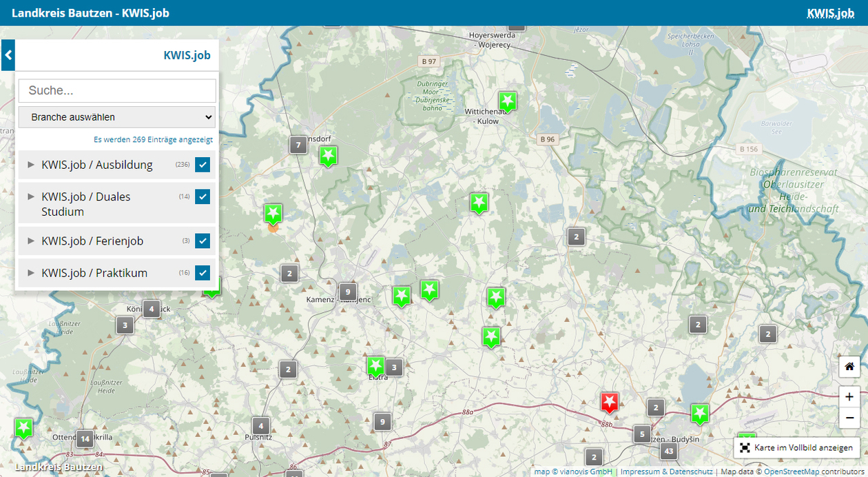The height and width of the screenshot is (477, 868).
Task: Collapse the sidebar with the left chevron
Action: (8, 55)
